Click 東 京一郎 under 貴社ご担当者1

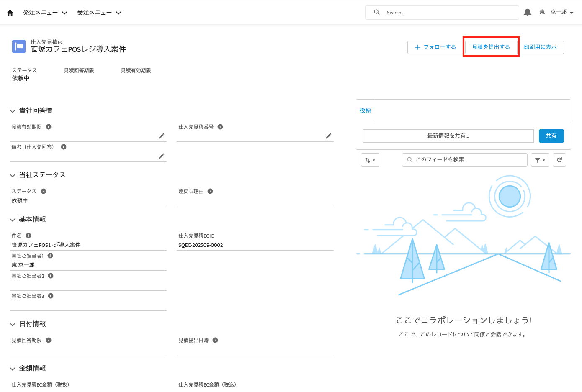tap(23, 265)
